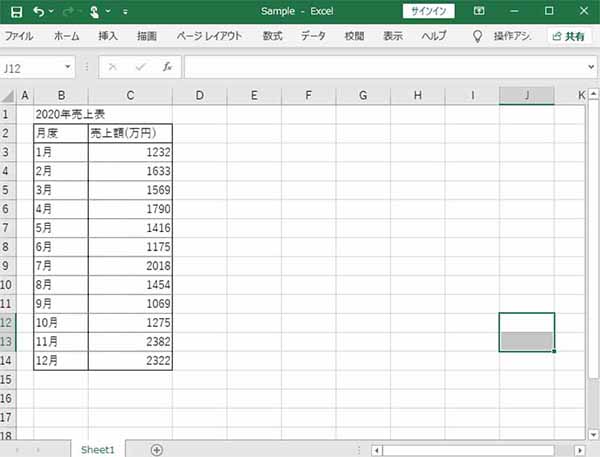Select column C header
Image resolution: width=600 pixels, height=457 pixels.
point(130,95)
